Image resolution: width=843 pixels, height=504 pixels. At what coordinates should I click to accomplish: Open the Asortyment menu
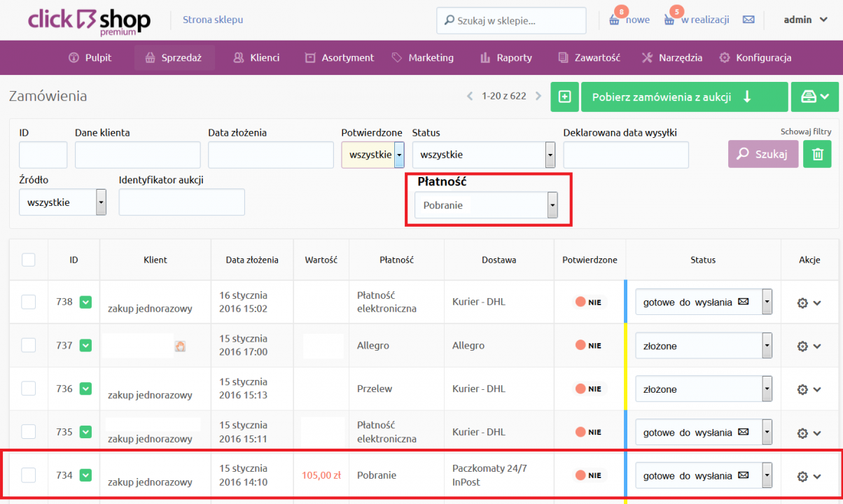(340, 57)
